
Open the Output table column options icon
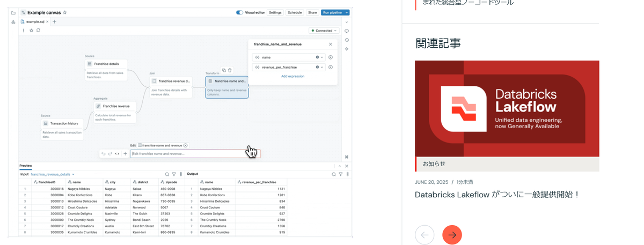coord(348,174)
